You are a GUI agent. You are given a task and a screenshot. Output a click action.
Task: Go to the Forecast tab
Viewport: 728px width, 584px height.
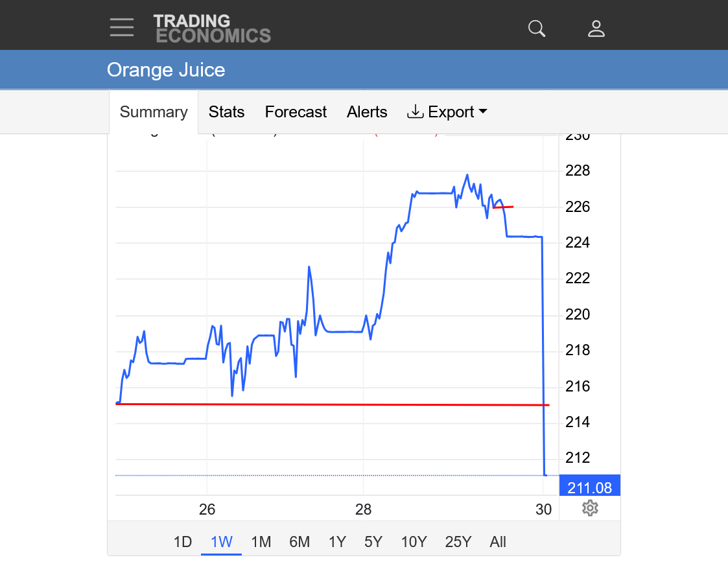(x=296, y=112)
